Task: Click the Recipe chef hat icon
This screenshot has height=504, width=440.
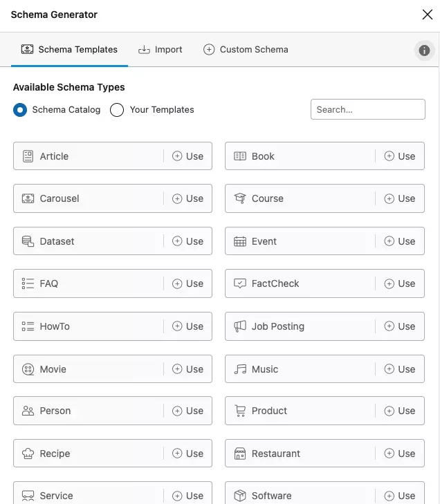Action: pyautogui.click(x=28, y=454)
